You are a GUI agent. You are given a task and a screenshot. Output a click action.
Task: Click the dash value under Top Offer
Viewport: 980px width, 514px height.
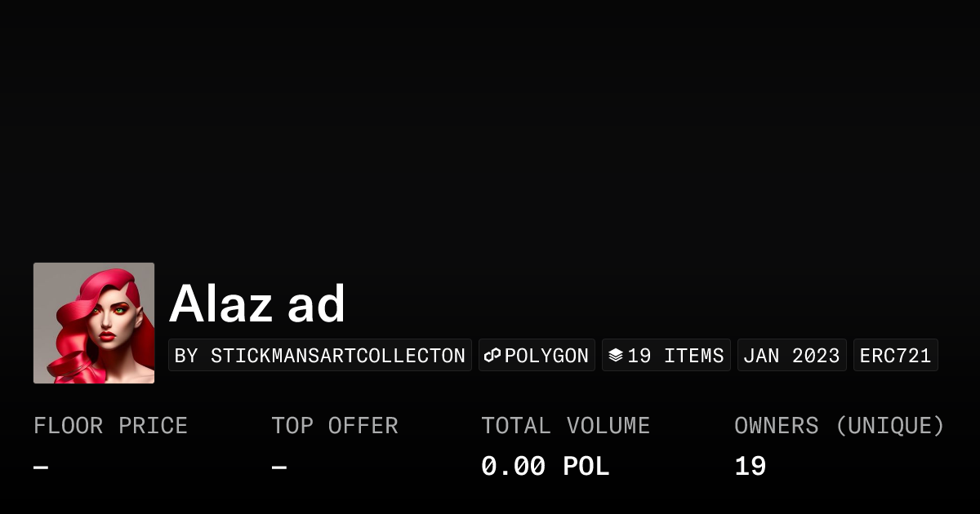pos(279,467)
